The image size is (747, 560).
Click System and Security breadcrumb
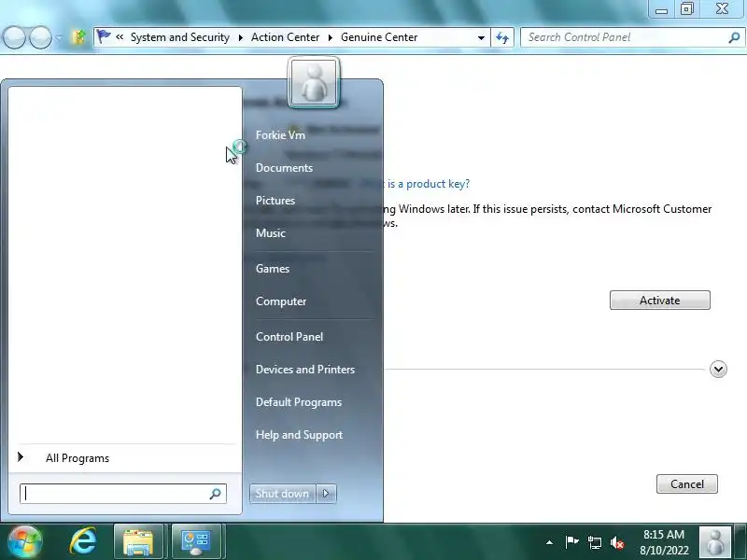click(x=180, y=37)
